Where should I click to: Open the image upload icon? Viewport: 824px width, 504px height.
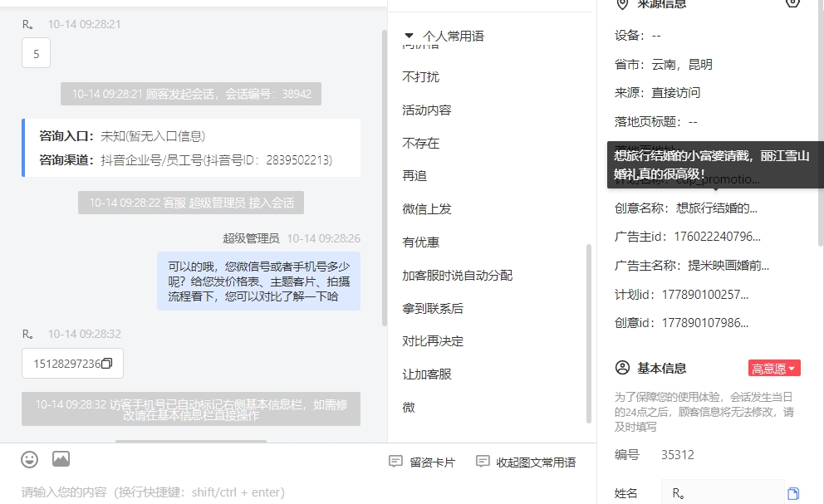coord(61,459)
